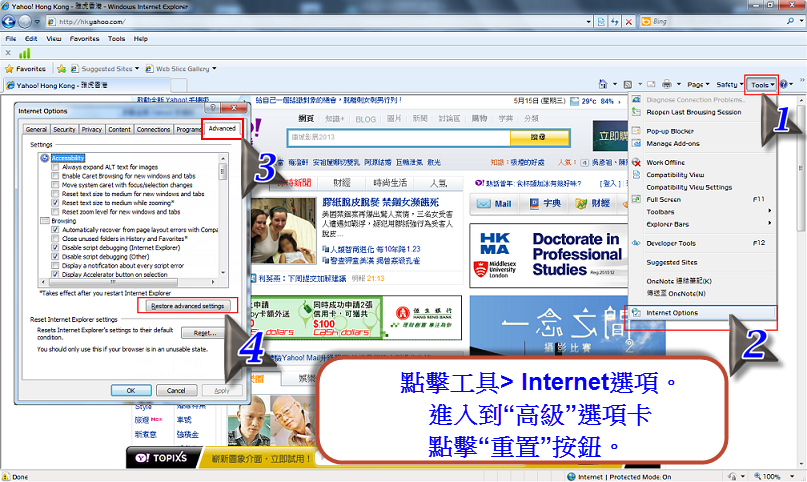Switch to the Privacy tab
This screenshot has height=482, width=807.
coord(92,130)
